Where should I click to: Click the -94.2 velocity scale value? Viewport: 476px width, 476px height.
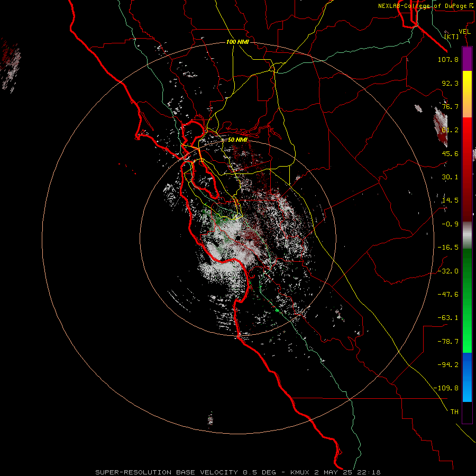click(448, 365)
